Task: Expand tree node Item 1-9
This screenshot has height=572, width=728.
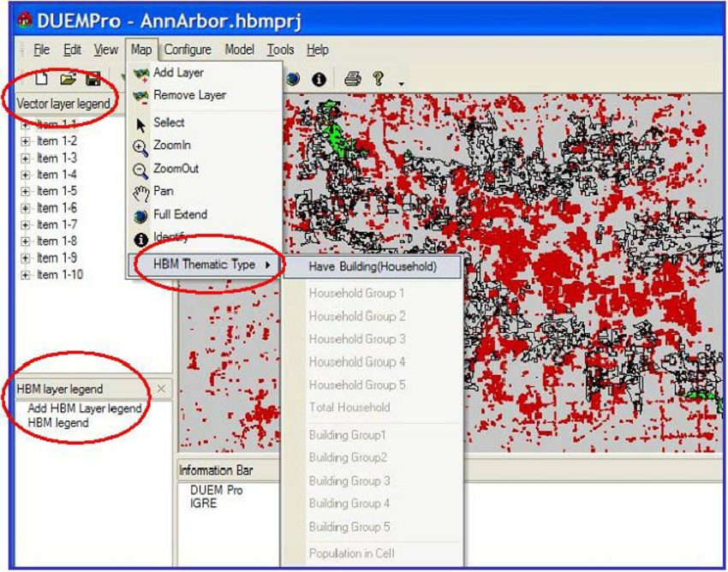Action: (26, 259)
